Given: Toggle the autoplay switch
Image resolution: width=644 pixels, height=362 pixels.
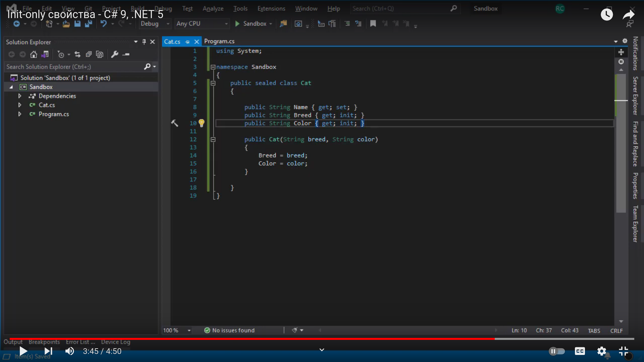Looking at the screenshot, I should point(557,351).
